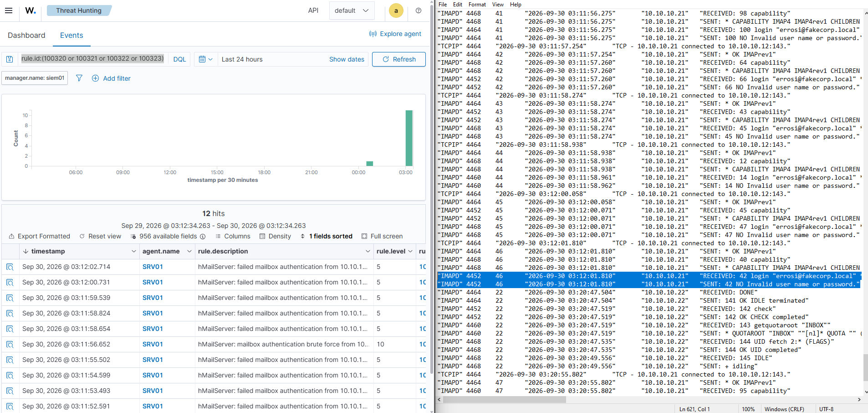Click the Refresh button
Screen dimensions: 868x413
click(399, 59)
